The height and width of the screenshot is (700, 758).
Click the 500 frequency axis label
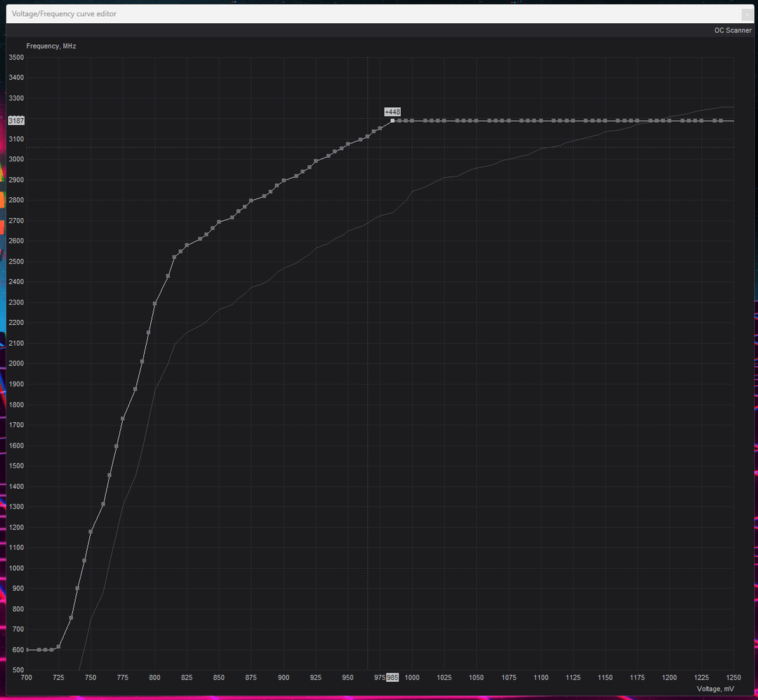click(x=18, y=670)
